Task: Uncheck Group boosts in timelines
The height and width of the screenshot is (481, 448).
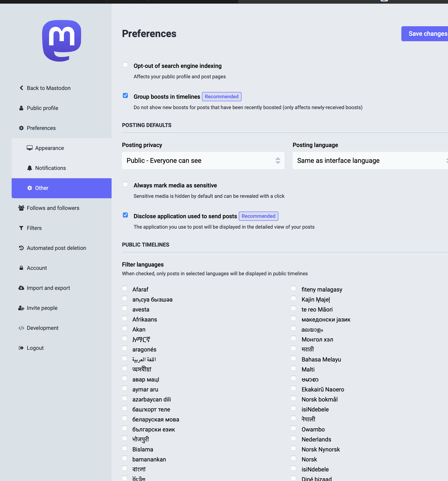Action: [x=125, y=95]
